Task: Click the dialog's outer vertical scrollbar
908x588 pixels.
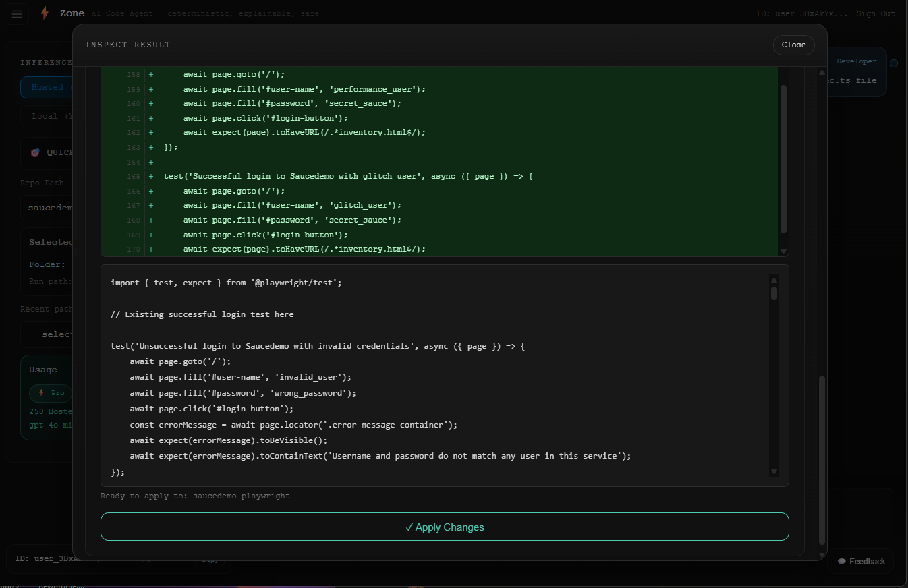Action: (822, 460)
